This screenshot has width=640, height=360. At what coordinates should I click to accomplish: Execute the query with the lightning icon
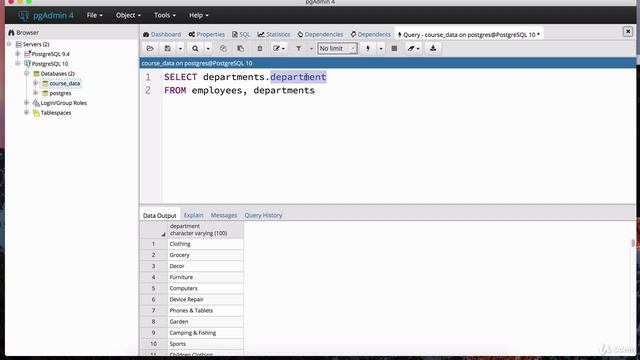368,49
